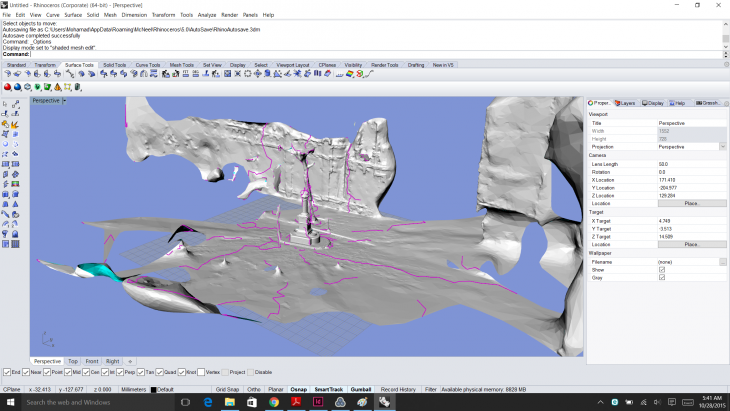Image resolution: width=730 pixels, height=411 pixels.
Task: Click the Camera Location Place button
Action: (x=691, y=203)
